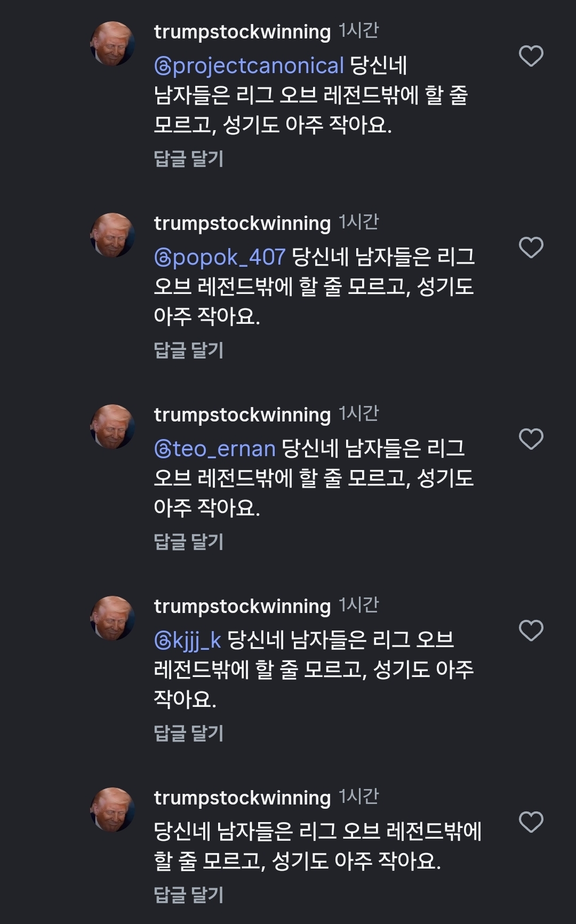The image size is (576, 924).
Task: Reply to the @projectcanonical comment via 답글 달기
Action: pyautogui.click(x=188, y=158)
